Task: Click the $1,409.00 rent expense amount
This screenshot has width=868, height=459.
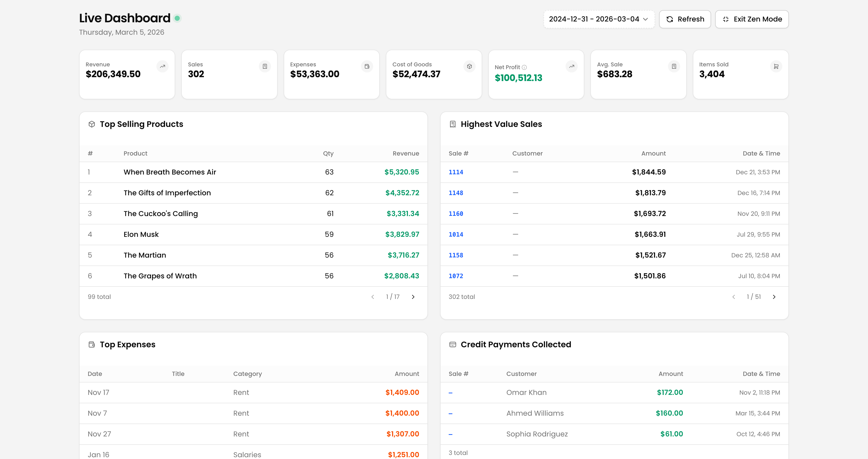Action: pos(402,393)
